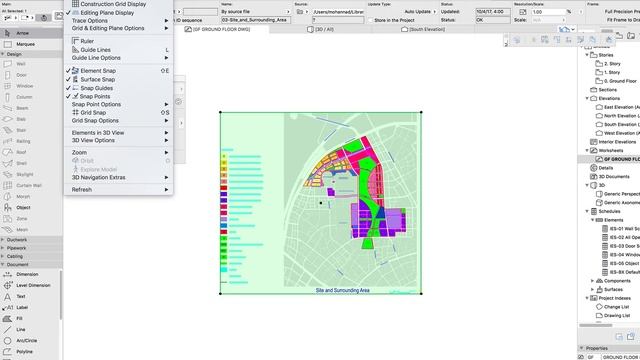Toggle Grid Snap menu option
640x360 pixels.
pos(118,113)
